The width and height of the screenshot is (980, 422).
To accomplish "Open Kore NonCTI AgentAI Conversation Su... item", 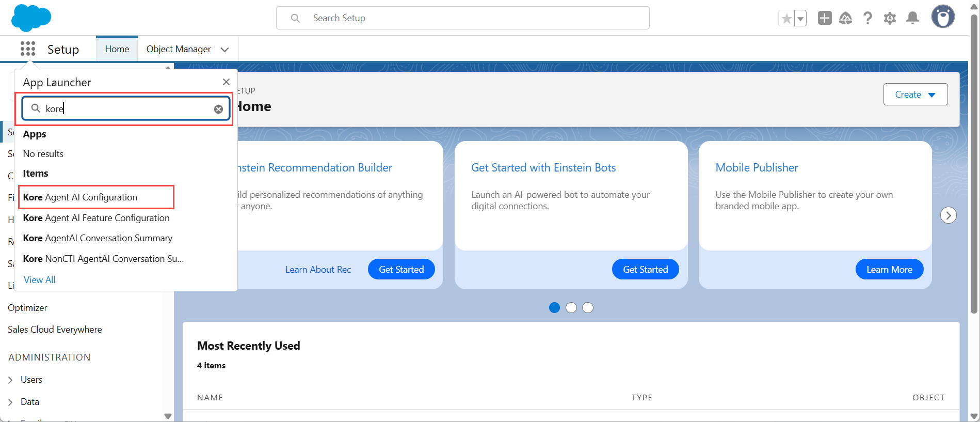I will [103, 259].
